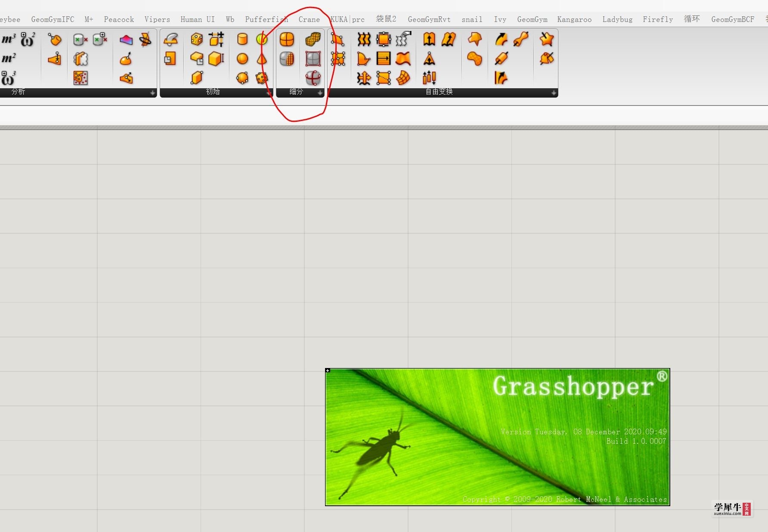768x532 pixels.
Task: Select the Point In Trim icon
Action: coord(81,78)
